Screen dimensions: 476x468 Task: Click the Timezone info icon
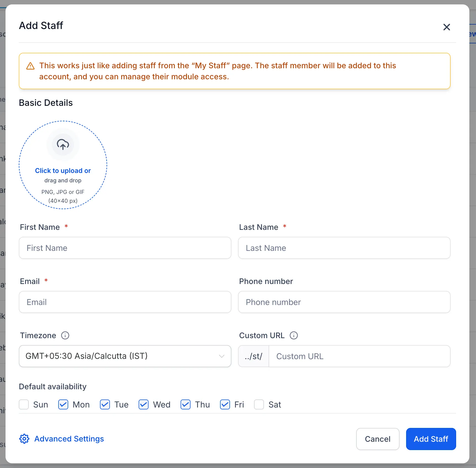click(x=65, y=335)
